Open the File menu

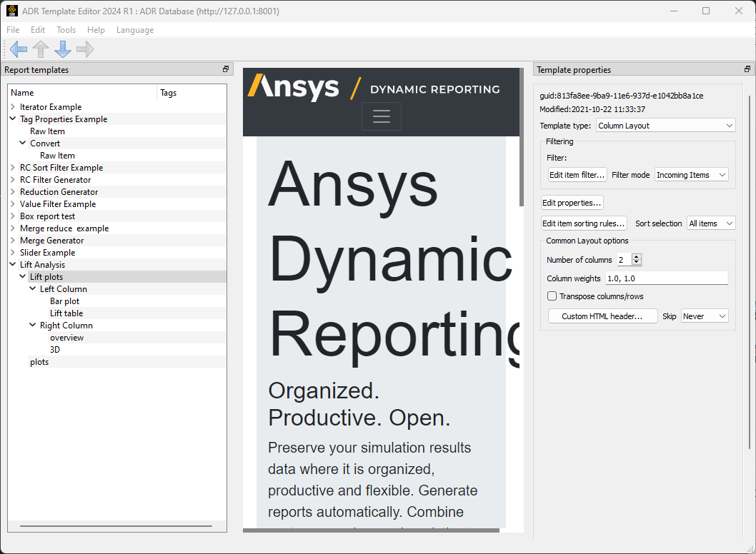click(13, 30)
